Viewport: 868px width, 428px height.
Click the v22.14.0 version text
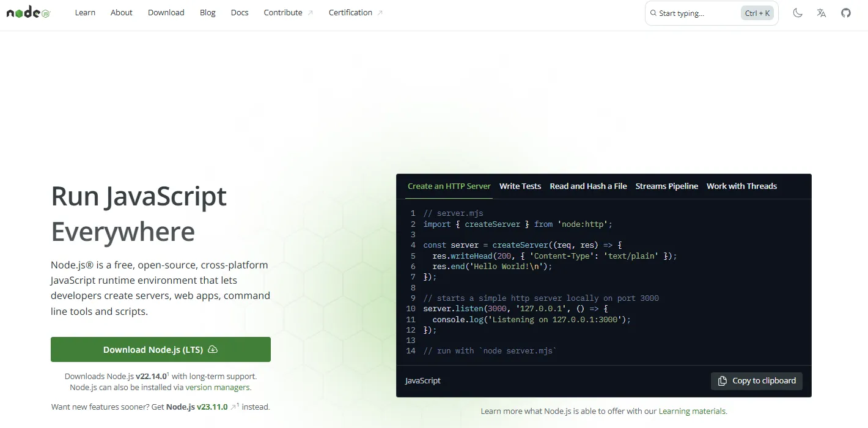tap(152, 376)
